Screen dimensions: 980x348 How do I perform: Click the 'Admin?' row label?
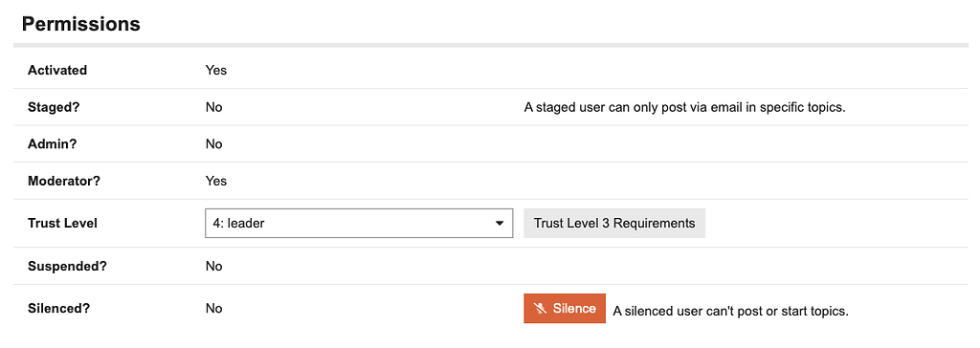52,143
